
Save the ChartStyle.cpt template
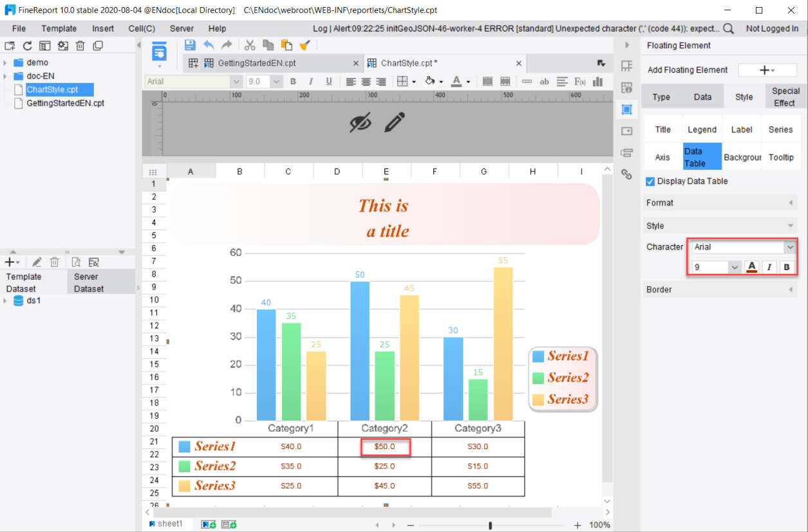pyautogui.click(x=190, y=45)
